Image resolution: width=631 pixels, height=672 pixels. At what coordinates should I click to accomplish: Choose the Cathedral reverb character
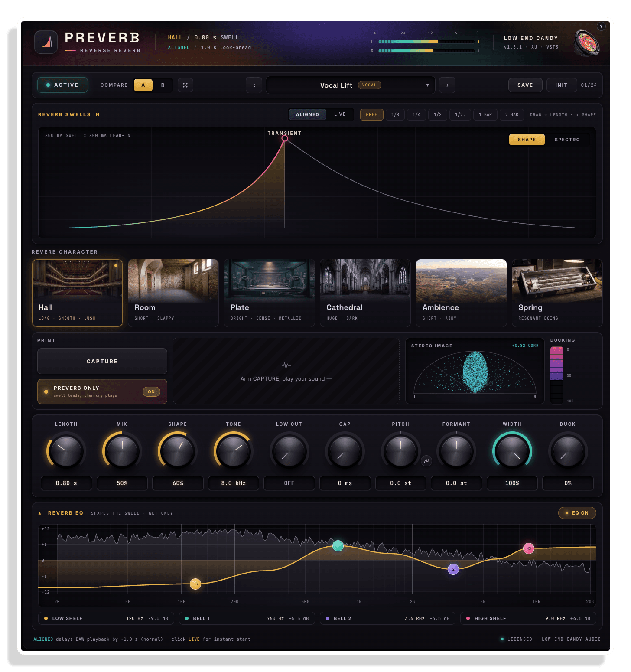coord(365,293)
